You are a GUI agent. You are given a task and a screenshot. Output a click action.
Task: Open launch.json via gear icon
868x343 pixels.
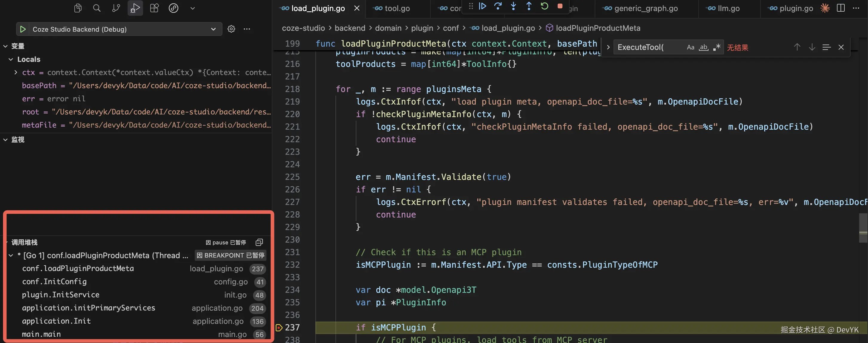[231, 29]
